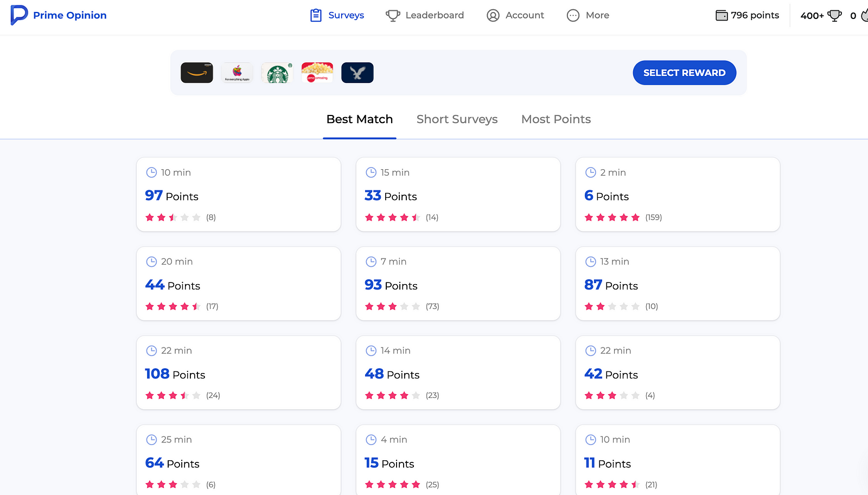Expand the More menu
The height and width of the screenshot is (495, 868).
tap(588, 15)
